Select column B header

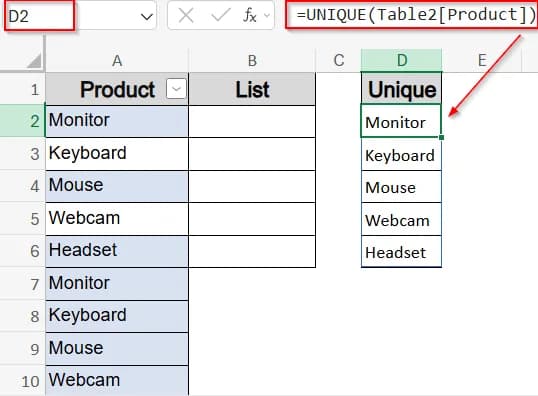tap(252, 61)
